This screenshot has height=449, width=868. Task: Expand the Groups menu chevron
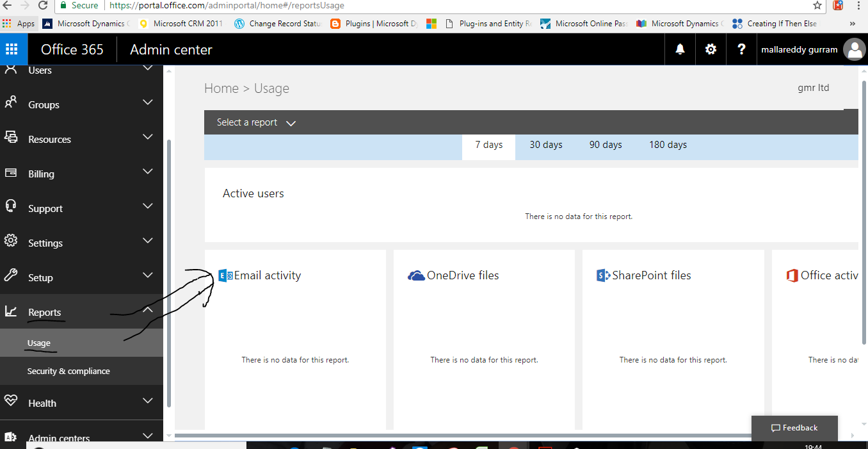click(148, 102)
